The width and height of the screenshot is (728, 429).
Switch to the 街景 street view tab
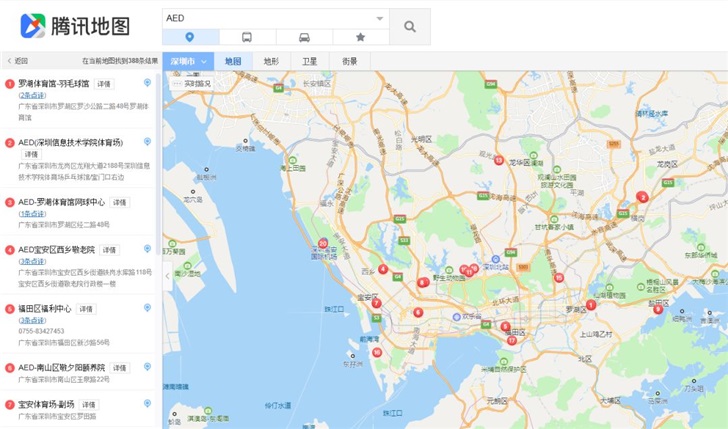(350, 61)
